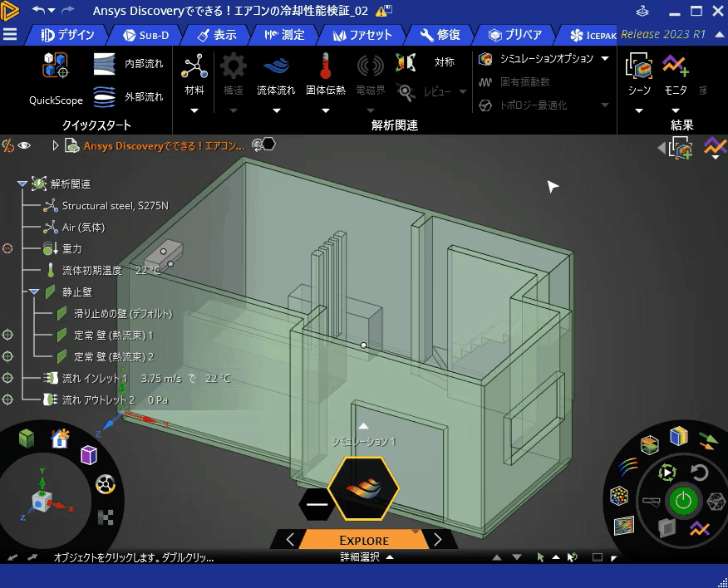This screenshot has height=588, width=728.
Task: Click the dark hexagon minus button
Action: coord(317,504)
